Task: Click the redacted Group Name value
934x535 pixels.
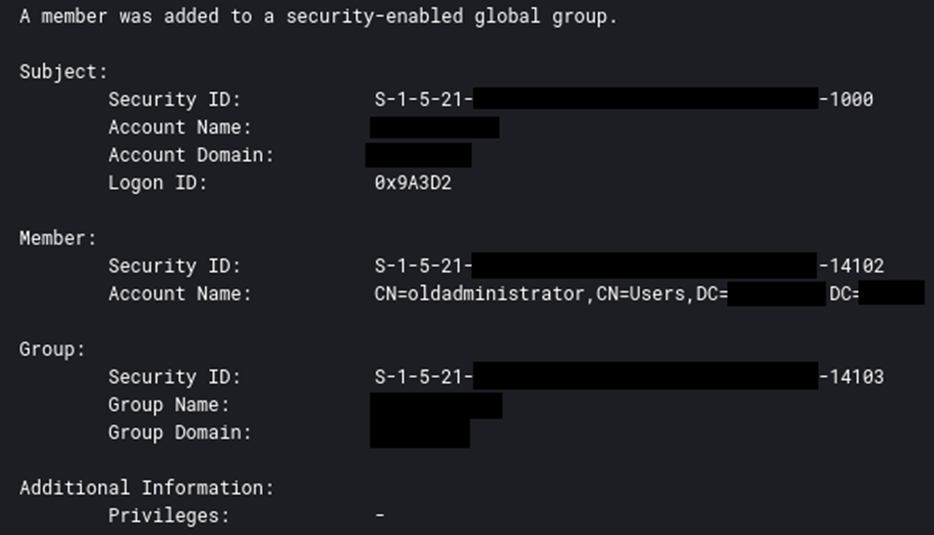Action: (x=435, y=405)
